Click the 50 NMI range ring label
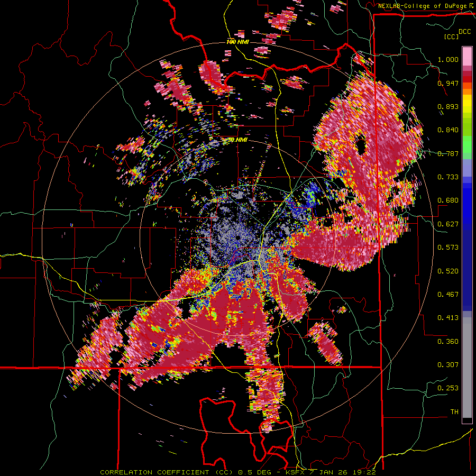This screenshot has height=476, width=476. (237, 140)
